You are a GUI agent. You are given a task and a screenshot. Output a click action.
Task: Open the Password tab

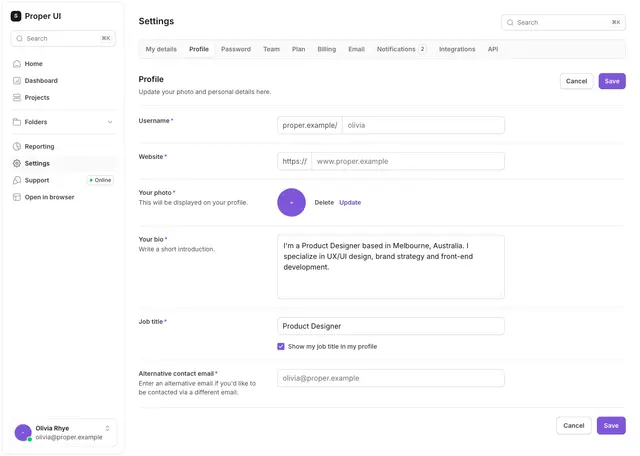pos(236,49)
